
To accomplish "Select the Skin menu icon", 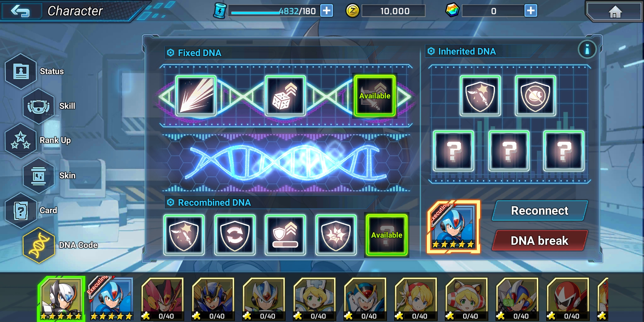I will [39, 176].
